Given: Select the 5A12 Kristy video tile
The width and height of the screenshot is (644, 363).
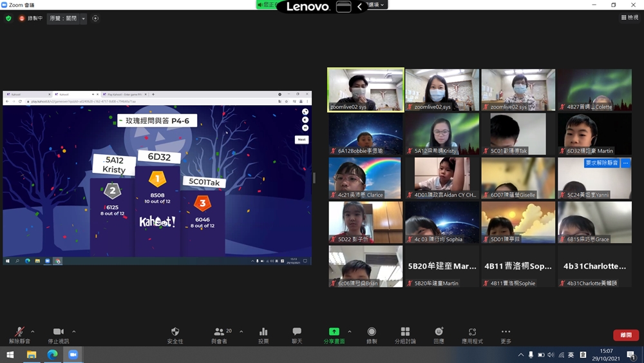Looking at the screenshot, I should pos(442,134).
